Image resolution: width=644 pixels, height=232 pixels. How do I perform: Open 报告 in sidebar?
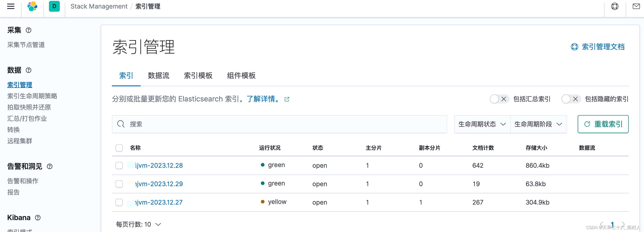tap(13, 192)
